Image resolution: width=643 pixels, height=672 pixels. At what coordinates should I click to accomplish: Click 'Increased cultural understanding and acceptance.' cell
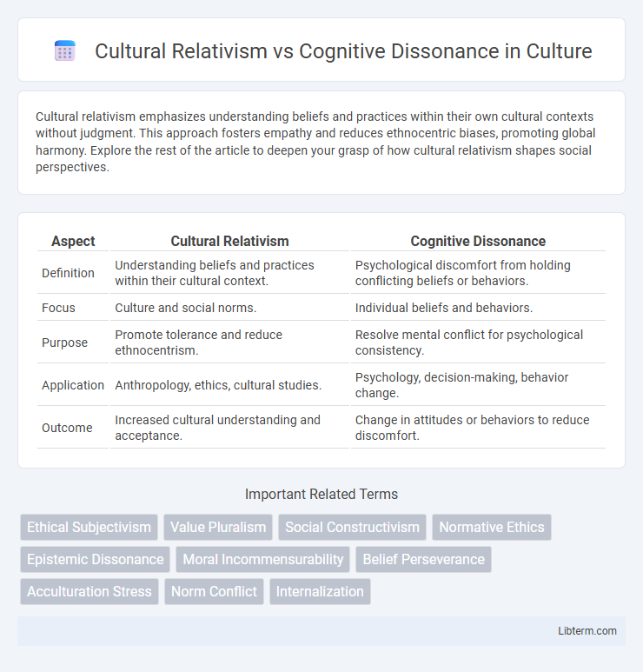pos(229,428)
